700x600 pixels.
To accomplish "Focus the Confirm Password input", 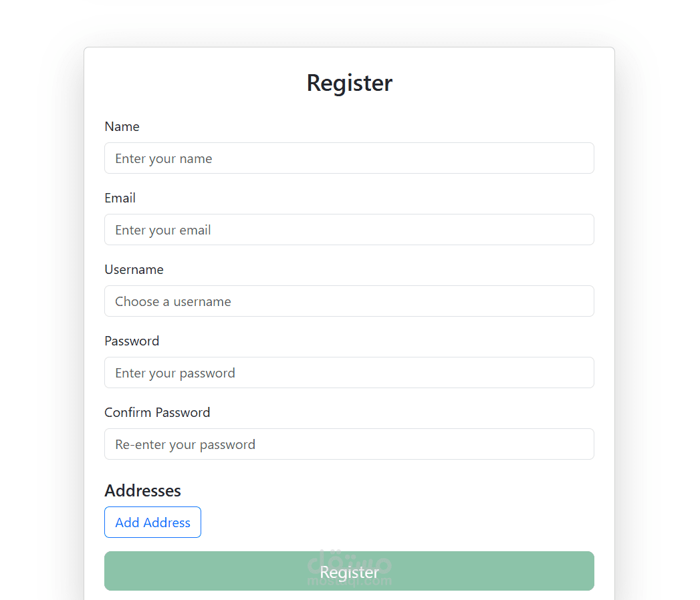I will (x=349, y=444).
